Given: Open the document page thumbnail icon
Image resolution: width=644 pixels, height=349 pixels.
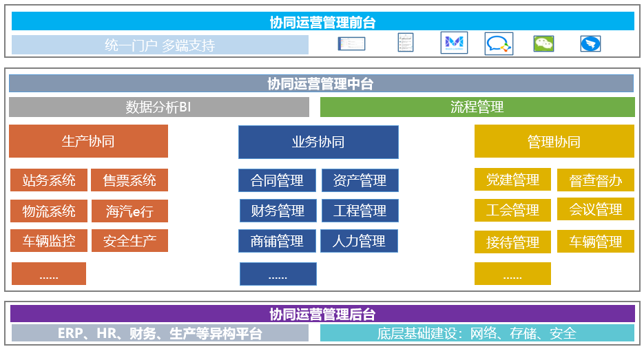Looking at the screenshot, I should click(406, 43).
